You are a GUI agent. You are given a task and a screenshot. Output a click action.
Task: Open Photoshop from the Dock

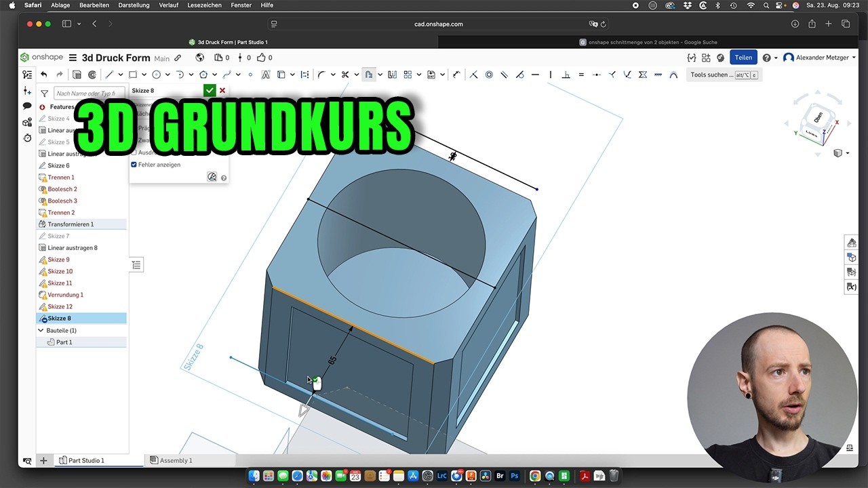click(515, 476)
